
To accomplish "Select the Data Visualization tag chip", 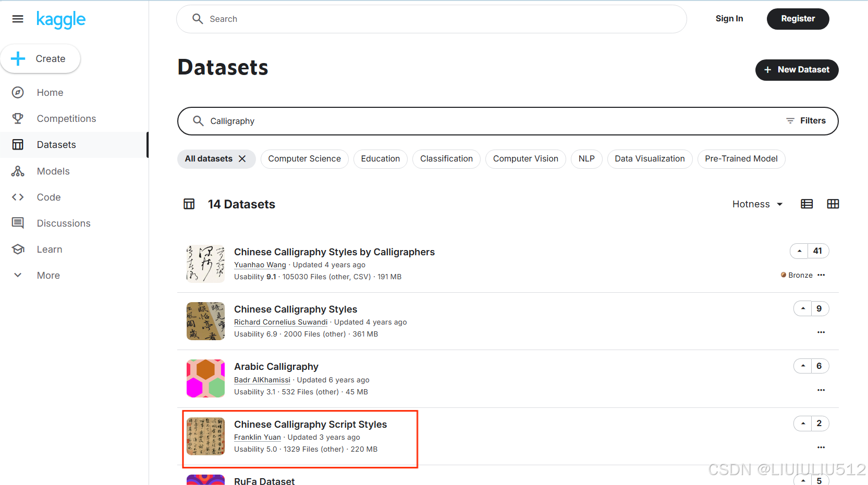I will 650,159.
